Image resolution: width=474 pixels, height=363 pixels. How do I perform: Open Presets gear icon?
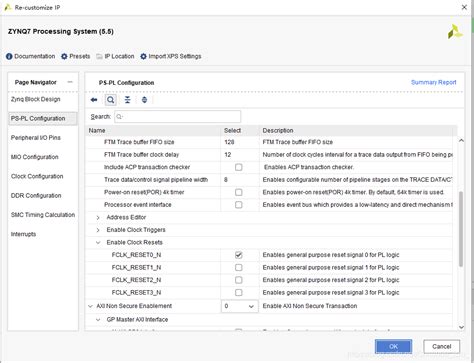pos(64,57)
